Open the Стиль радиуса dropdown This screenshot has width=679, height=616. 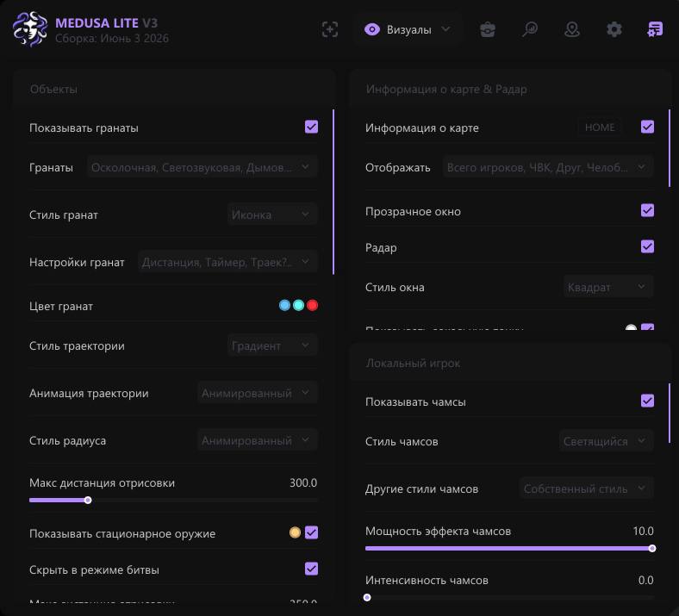258,440
